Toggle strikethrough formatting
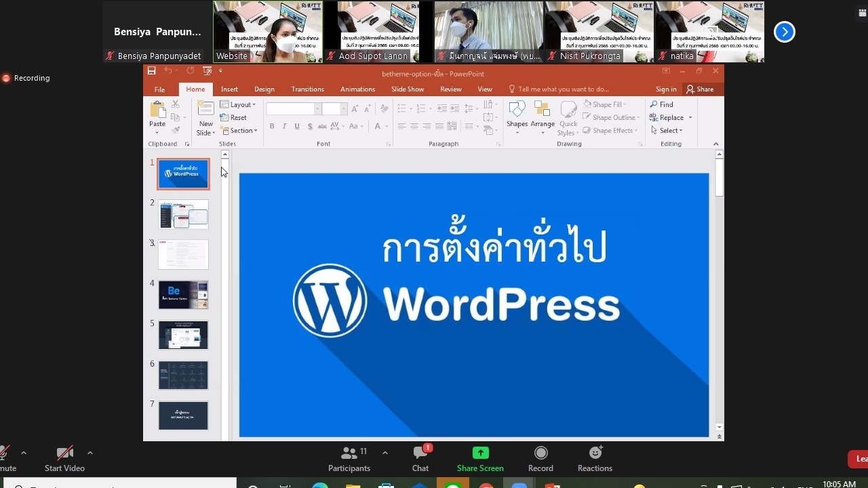This screenshot has width=868, height=488. (x=323, y=126)
